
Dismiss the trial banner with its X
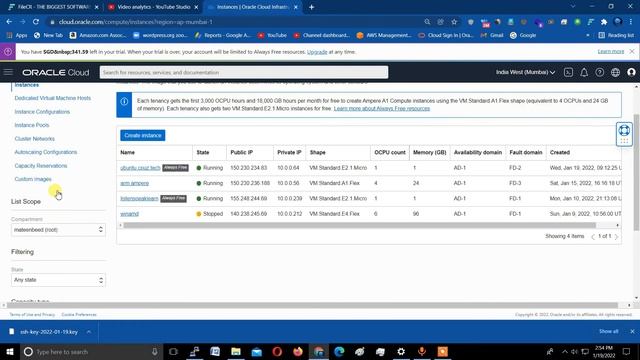[x=632, y=51]
